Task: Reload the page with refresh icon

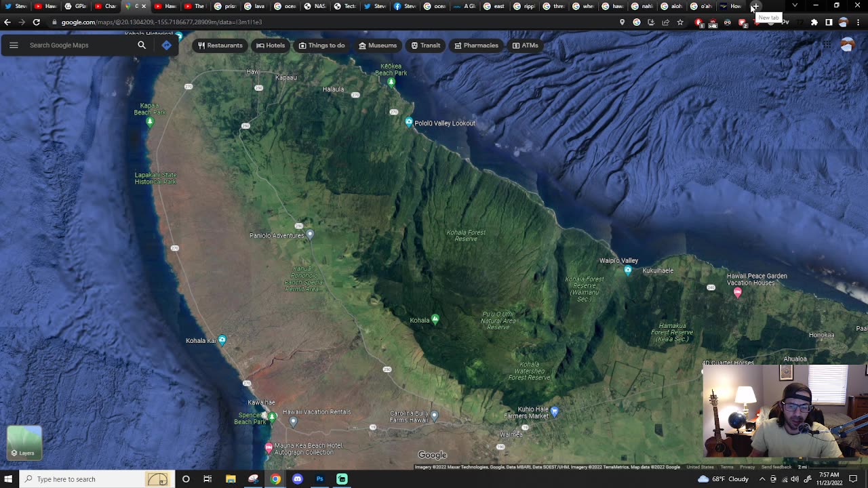Action: click(x=37, y=22)
